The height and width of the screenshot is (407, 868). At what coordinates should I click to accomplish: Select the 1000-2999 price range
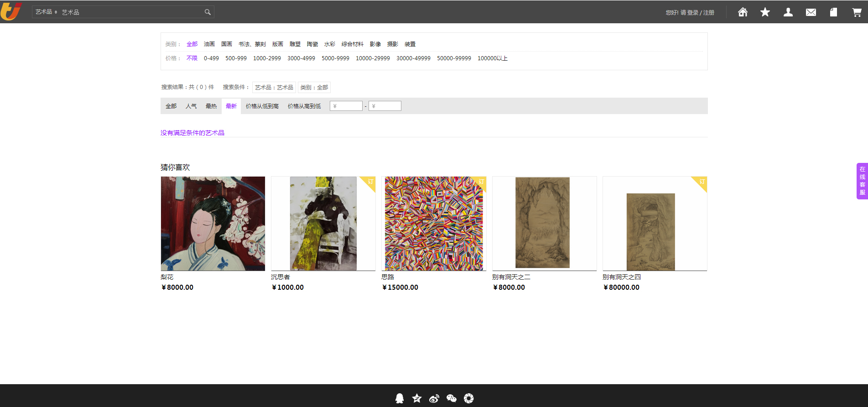point(267,58)
